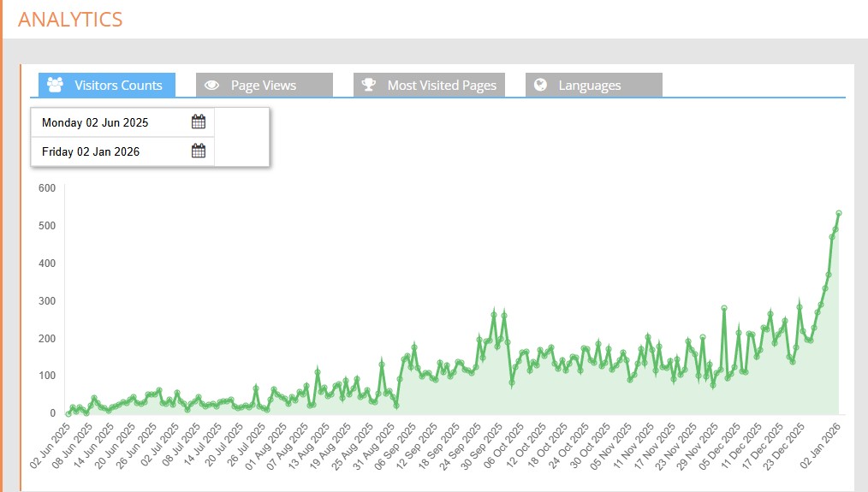Select the highest data point at chart's right end
Screen dimensions: 868x492
pyautogui.click(x=839, y=213)
